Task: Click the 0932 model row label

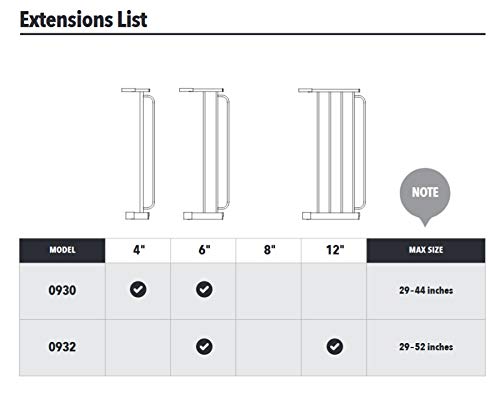Action: click(x=62, y=347)
